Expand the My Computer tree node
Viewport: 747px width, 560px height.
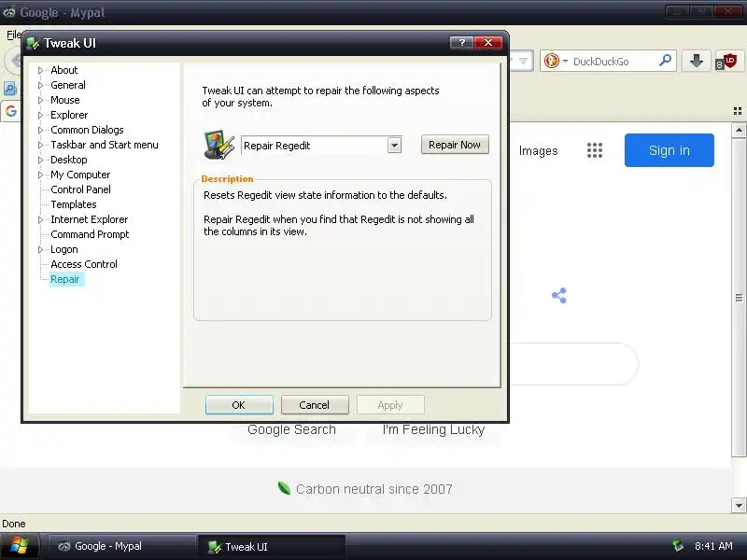(40, 175)
